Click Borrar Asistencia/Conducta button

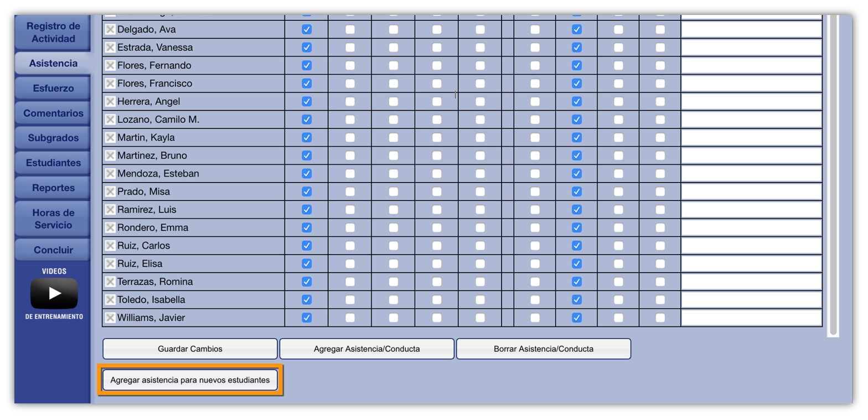(x=543, y=349)
